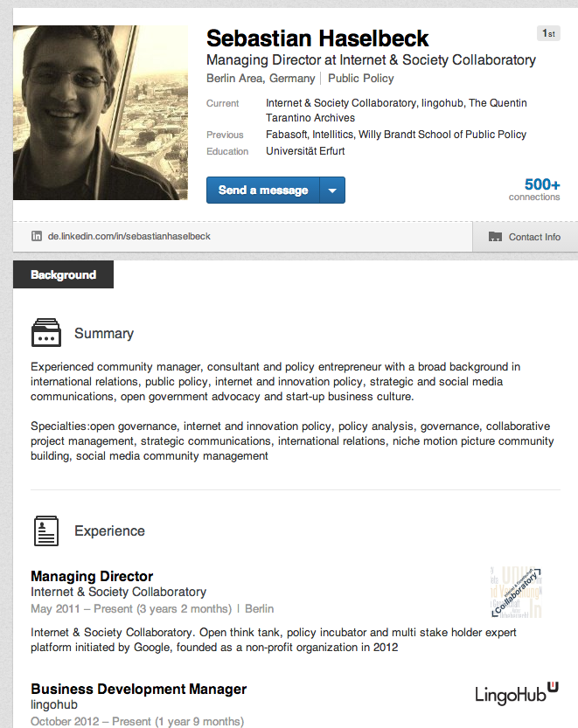This screenshot has height=728, width=578.
Task: Select the Background tab
Action: coord(63,274)
